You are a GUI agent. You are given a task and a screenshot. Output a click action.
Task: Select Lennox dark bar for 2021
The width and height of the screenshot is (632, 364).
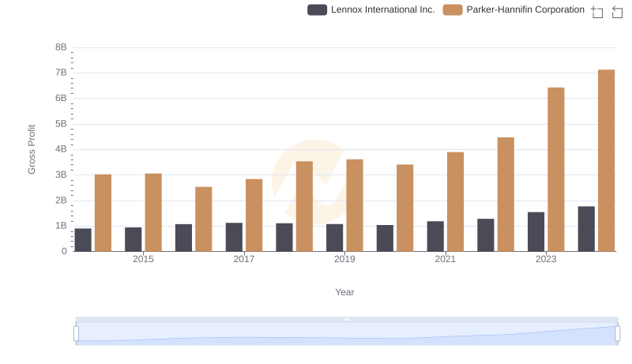click(435, 236)
